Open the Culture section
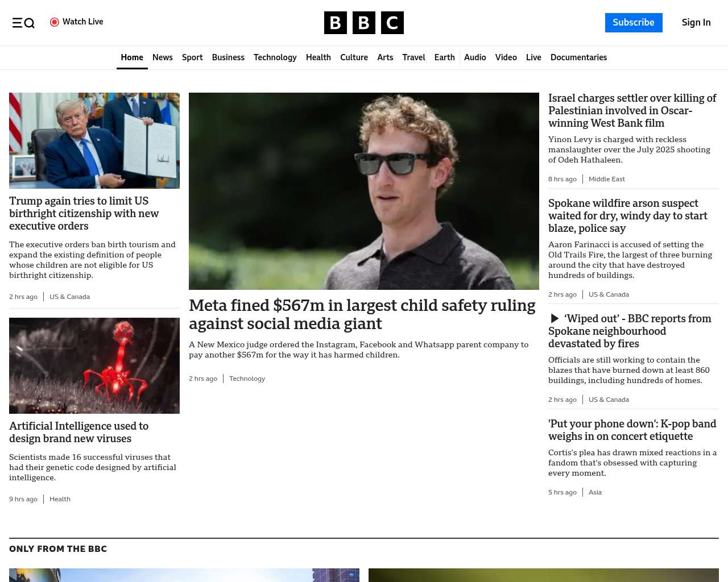 (x=354, y=57)
